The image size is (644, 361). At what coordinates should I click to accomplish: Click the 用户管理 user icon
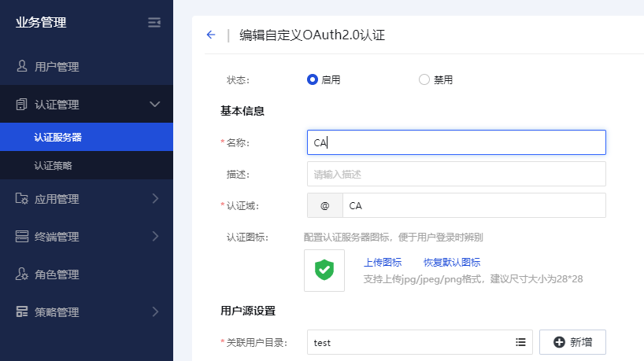click(x=22, y=66)
